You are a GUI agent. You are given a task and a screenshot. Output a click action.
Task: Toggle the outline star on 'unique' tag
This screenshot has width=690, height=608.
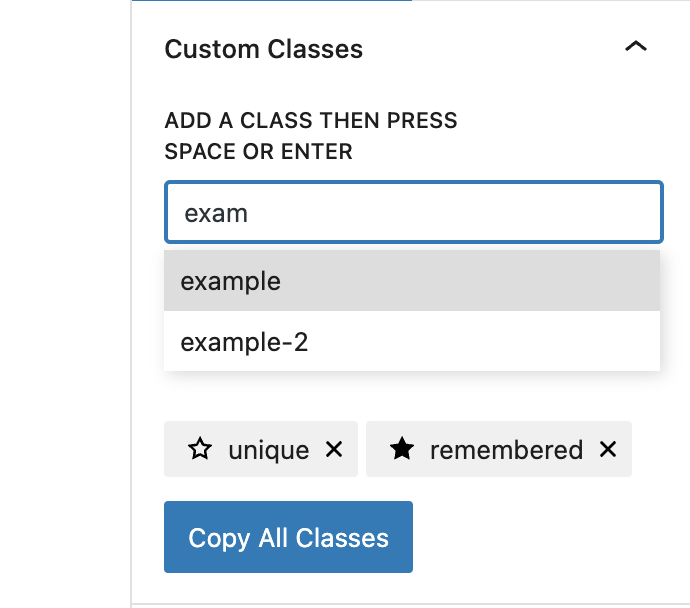coord(200,450)
